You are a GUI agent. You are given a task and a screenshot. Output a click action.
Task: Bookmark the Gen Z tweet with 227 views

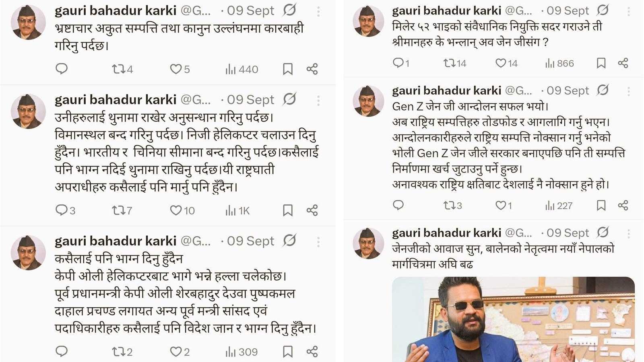[601, 205]
